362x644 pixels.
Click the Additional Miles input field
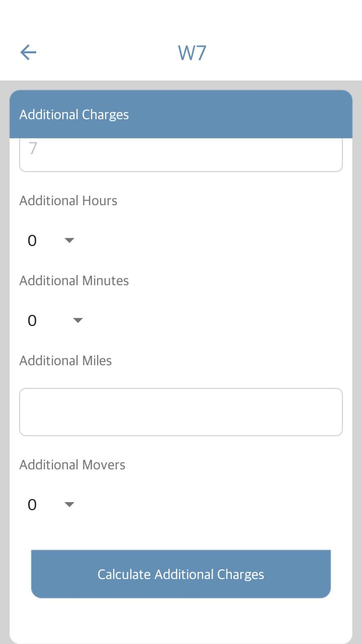click(x=181, y=412)
